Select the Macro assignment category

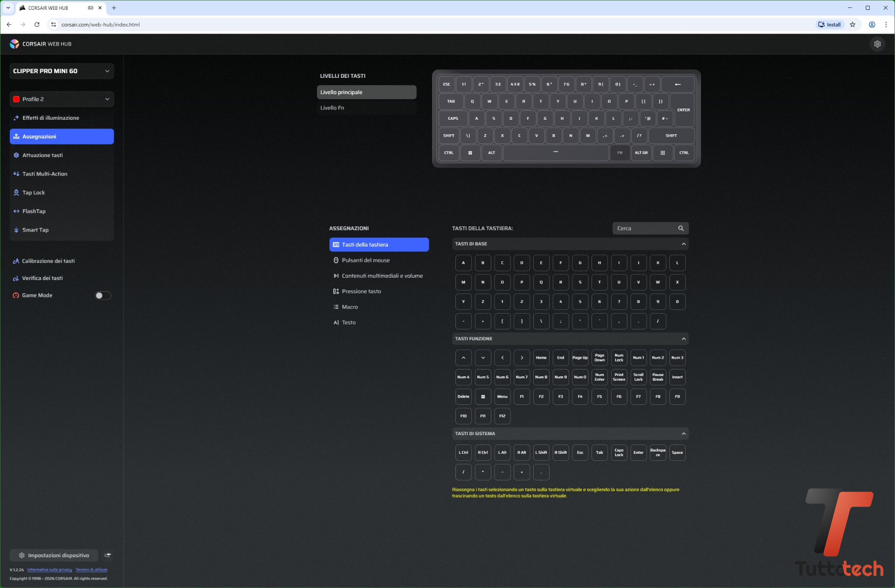(x=379, y=307)
